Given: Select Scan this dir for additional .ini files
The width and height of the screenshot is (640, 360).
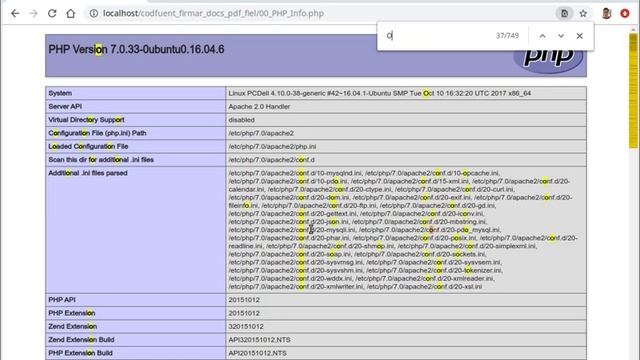Looking at the screenshot, I should (x=101, y=160).
